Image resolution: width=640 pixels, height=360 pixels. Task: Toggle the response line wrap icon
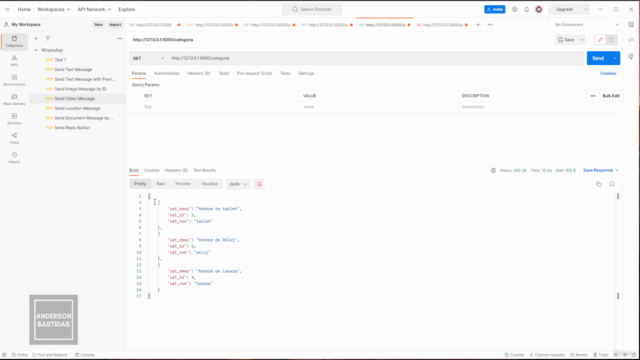click(x=259, y=184)
